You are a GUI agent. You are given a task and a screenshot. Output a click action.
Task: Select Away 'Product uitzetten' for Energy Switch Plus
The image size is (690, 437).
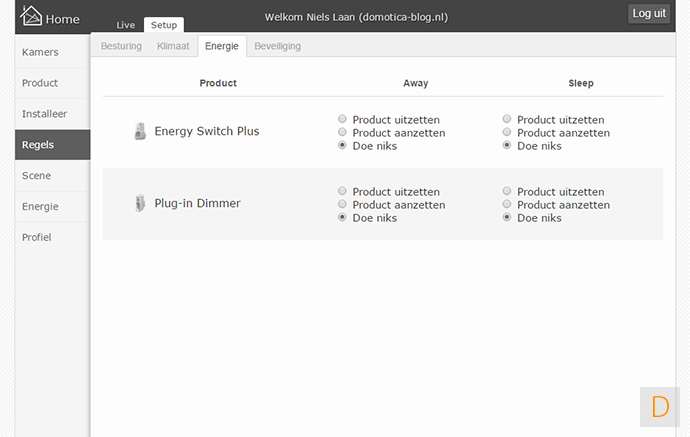click(344, 120)
